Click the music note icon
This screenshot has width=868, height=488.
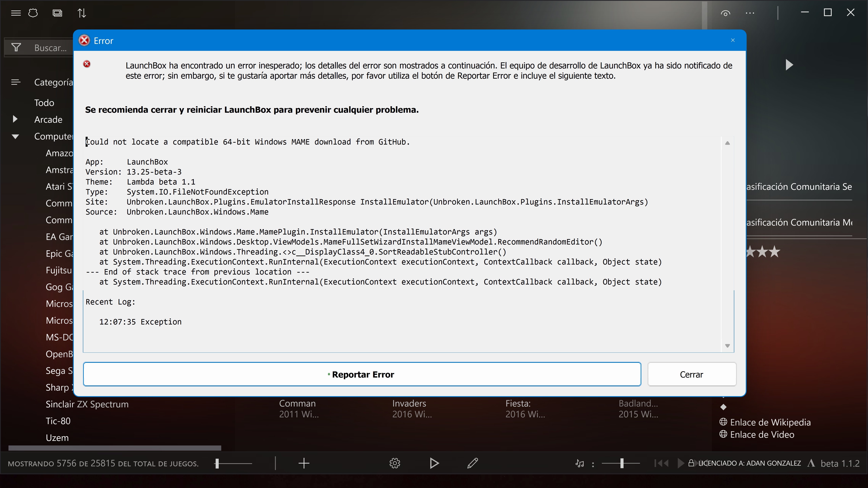pos(579,463)
